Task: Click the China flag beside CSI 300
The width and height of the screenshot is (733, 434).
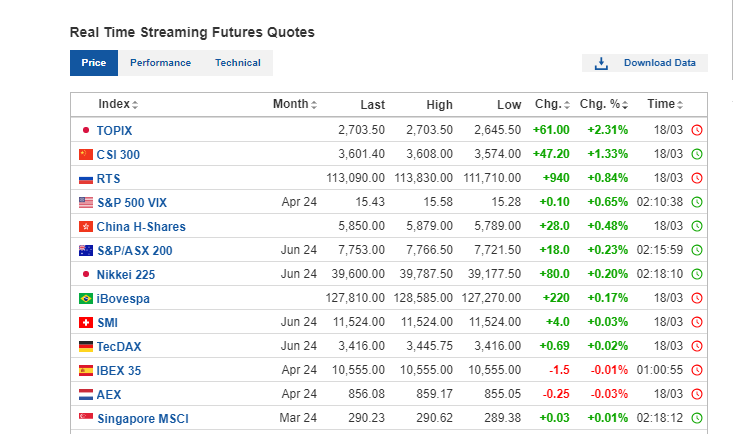Action: click(x=86, y=154)
